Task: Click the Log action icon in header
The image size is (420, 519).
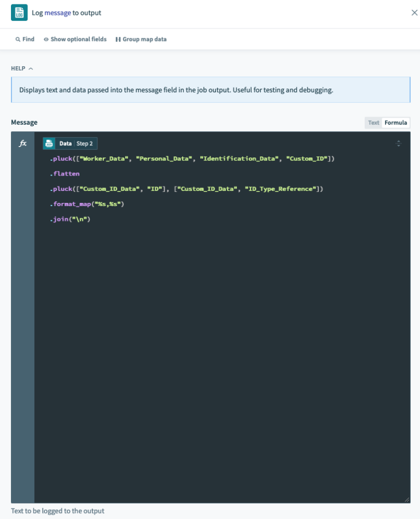Action: pyautogui.click(x=19, y=13)
